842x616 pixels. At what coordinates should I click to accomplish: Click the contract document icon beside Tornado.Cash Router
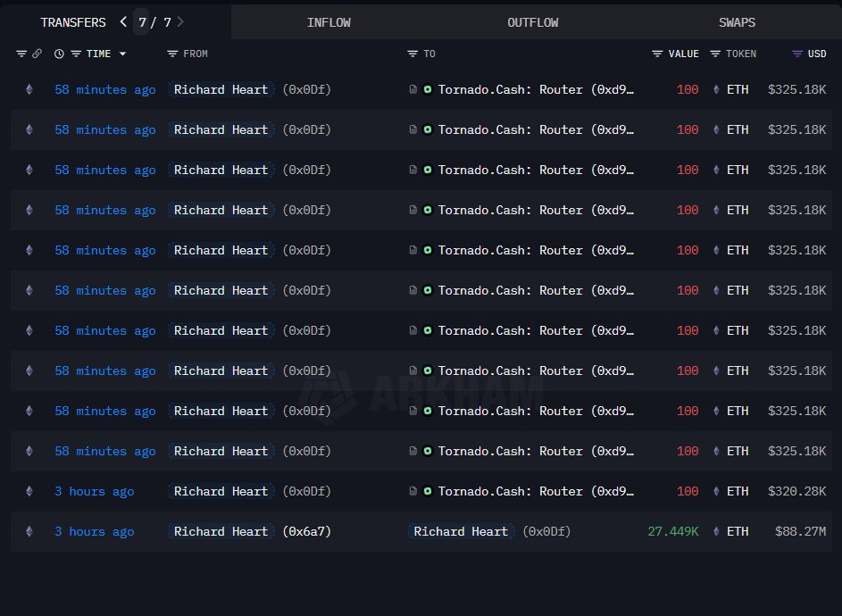coord(412,89)
